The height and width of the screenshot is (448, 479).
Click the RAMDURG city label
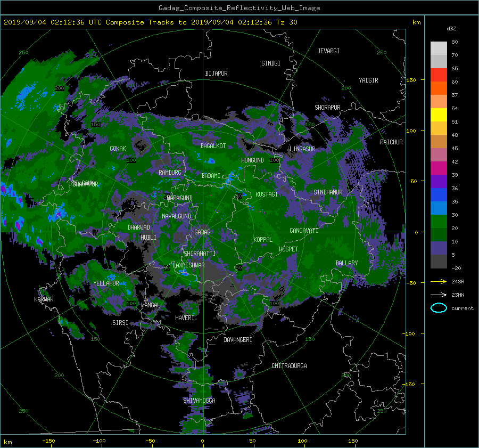[x=170, y=173]
